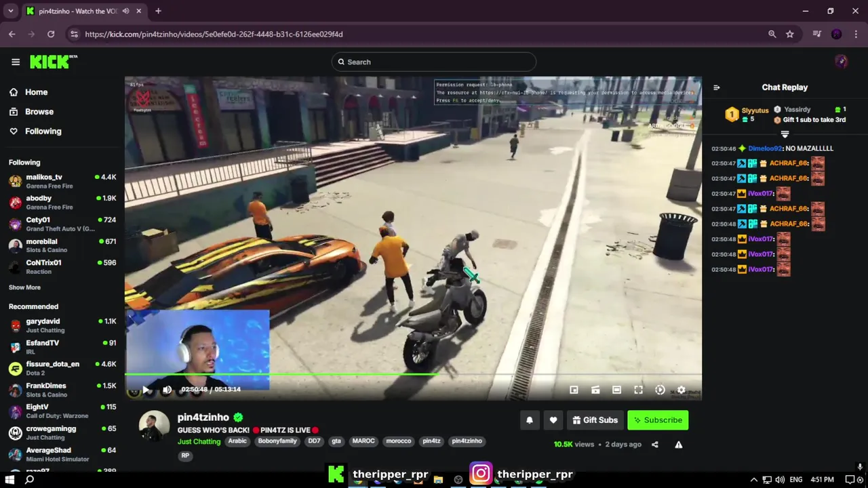868x488 pixels.
Task: Select the MAROC tag
Action: click(x=363, y=441)
